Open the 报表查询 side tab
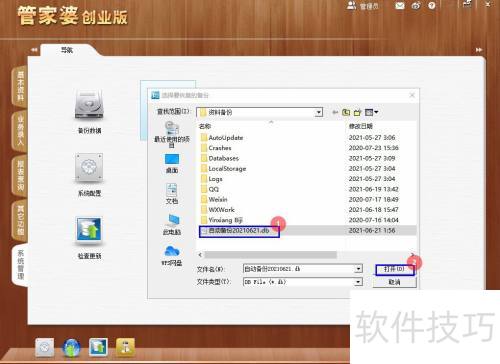The image size is (500, 364). coord(20,175)
